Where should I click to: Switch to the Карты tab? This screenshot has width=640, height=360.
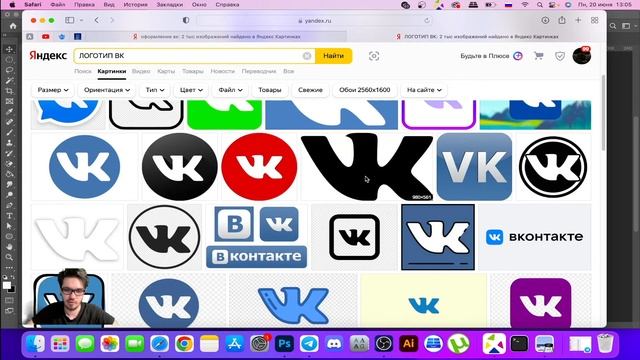166,71
